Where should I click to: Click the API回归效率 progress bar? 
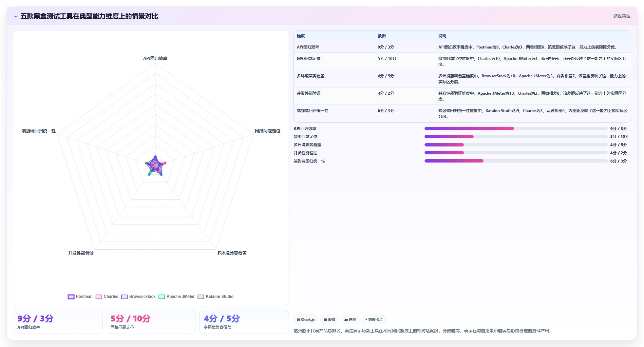click(x=516, y=128)
